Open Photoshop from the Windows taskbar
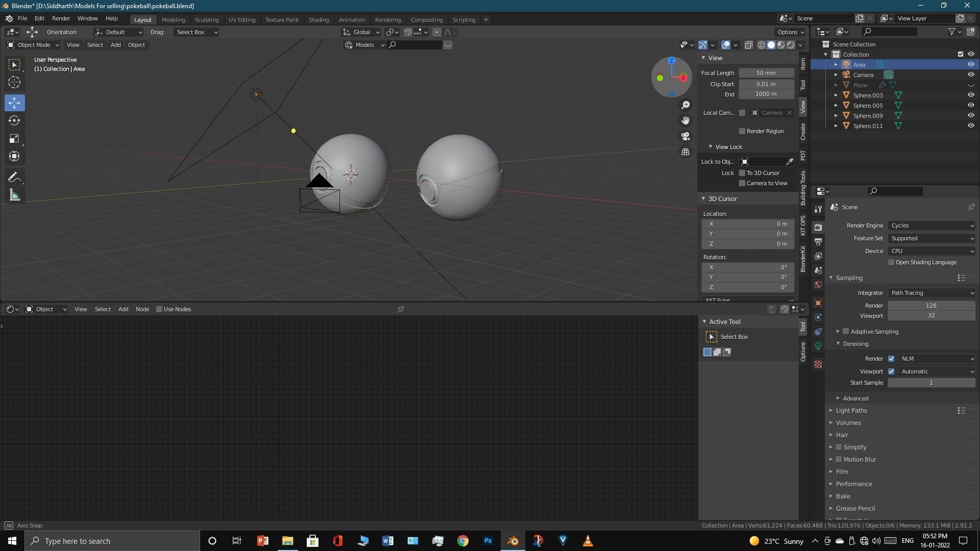 pos(488,541)
